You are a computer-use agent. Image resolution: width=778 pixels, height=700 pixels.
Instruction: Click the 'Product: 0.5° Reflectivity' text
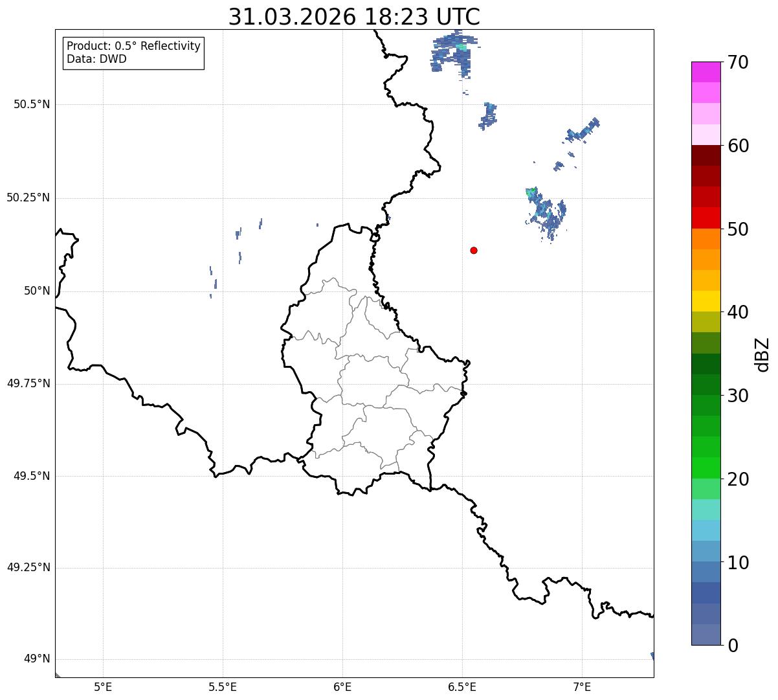[133, 46]
